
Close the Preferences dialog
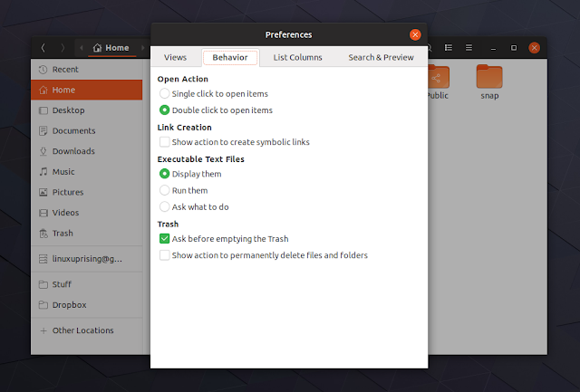click(415, 34)
